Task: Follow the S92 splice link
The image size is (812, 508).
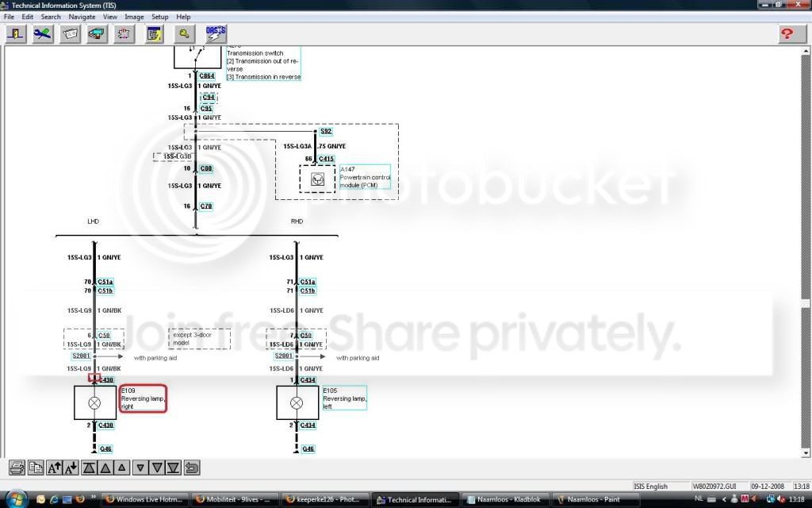Action: [x=326, y=131]
